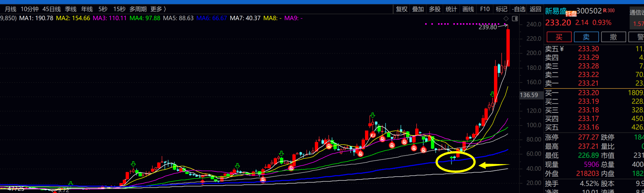Image resolution: width=644 pixels, height=193 pixels.
Task: Select the yellow circle annotation on chart
Action: pos(455,162)
